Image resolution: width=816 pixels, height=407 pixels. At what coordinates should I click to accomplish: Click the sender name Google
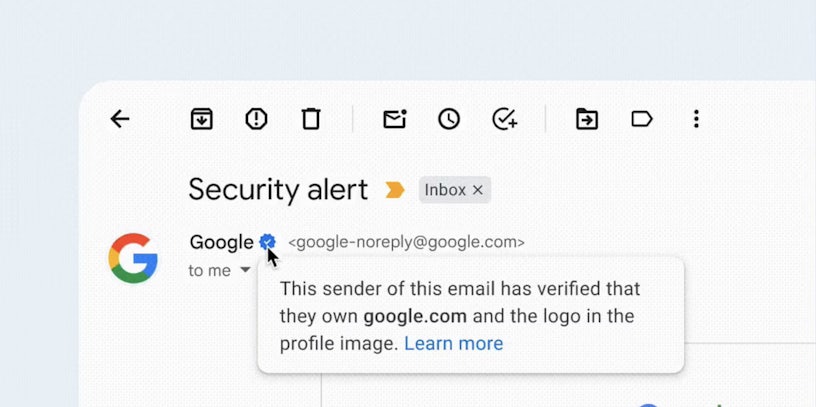(221, 242)
